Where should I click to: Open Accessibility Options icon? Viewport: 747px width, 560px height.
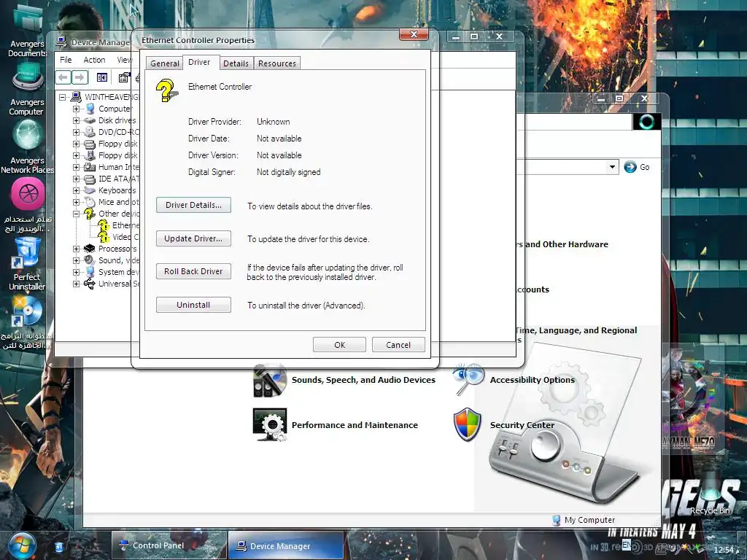point(468,379)
